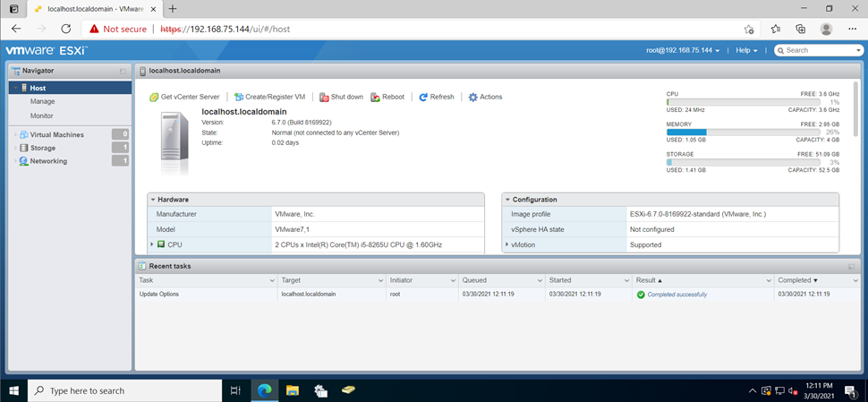The width and height of the screenshot is (868, 402).
Task: Click the Recent tasks panel icon
Action: 142,266
